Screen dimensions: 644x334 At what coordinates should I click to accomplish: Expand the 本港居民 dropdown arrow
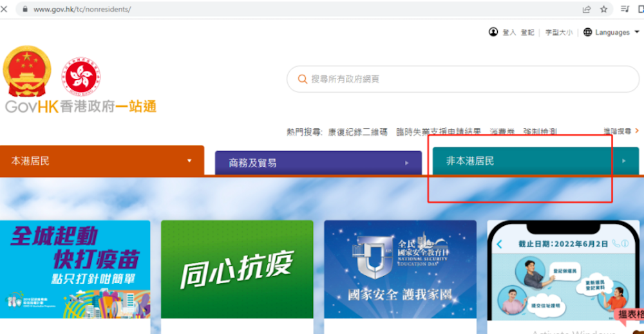[x=189, y=161]
